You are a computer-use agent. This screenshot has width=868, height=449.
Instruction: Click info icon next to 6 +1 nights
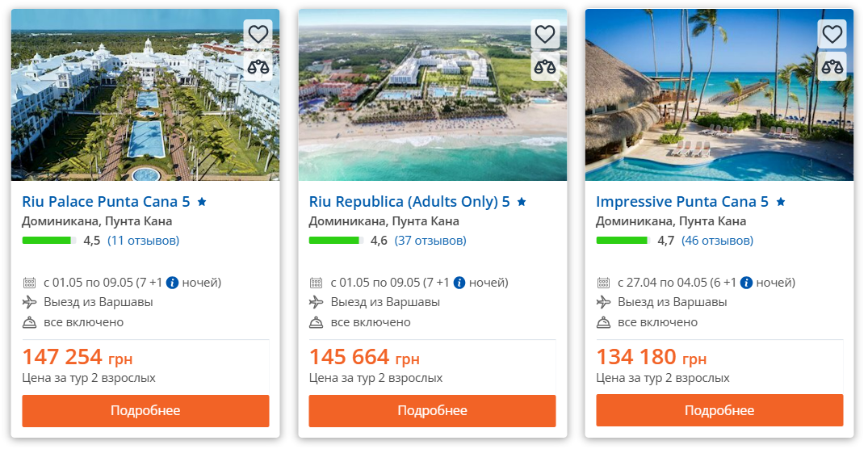pyautogui.click(x=747, y=283)
